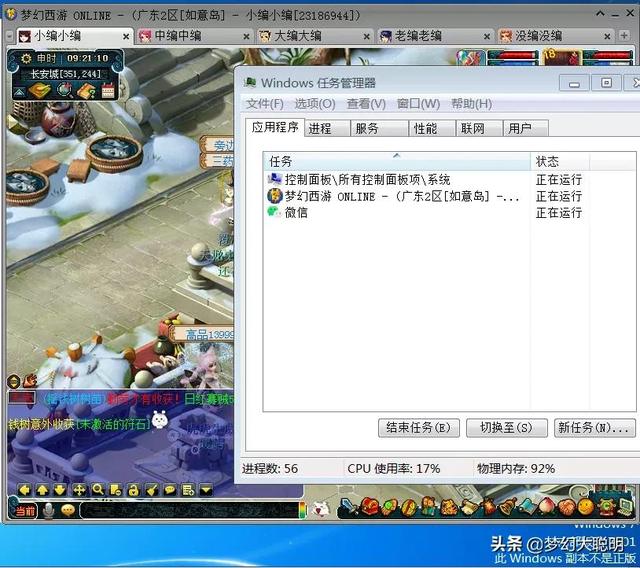The height and width of the screenshot is (568, 640).
Task: Click the microphone voice icon
Action: click(x=49, y=510)
